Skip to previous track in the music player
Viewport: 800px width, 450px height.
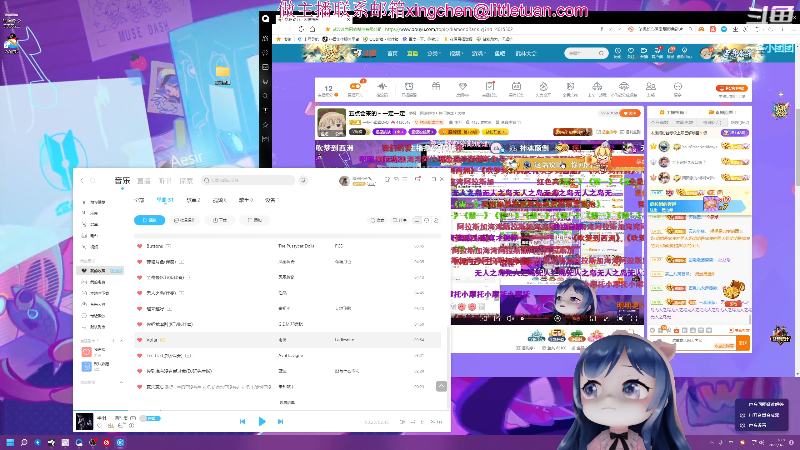[242, 421]
